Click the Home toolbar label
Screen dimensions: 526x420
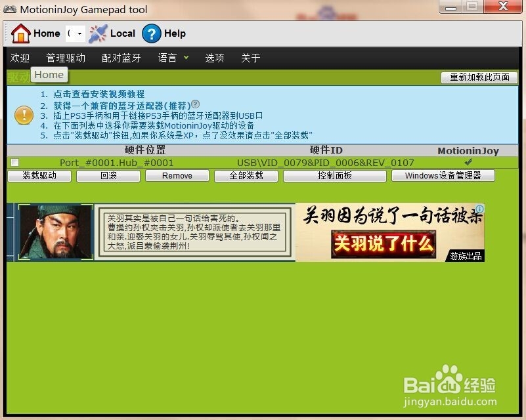pos(47,33)
